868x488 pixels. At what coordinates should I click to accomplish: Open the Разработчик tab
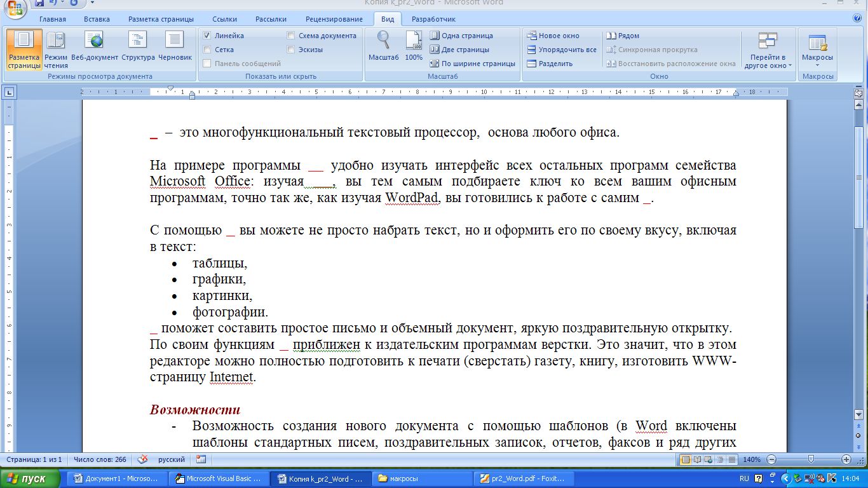[x=433, y=19]
